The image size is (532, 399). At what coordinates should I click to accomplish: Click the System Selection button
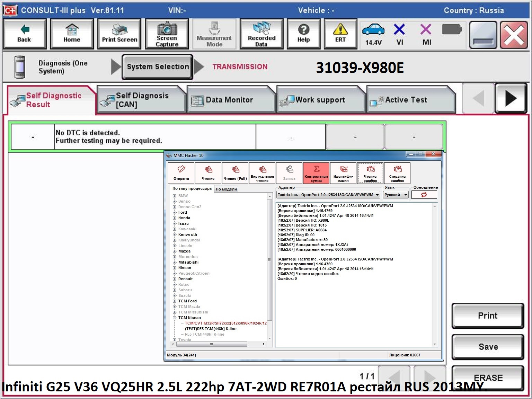click(x=158, y=67)
